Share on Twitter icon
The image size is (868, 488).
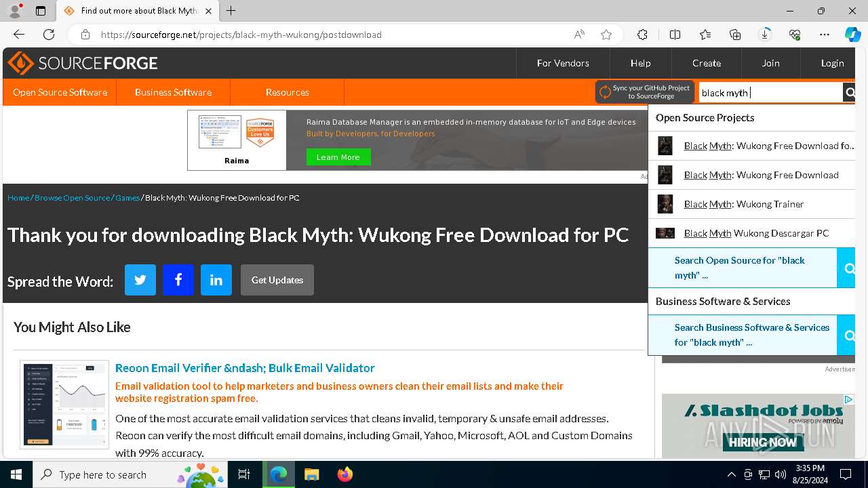tap(140, 280)
